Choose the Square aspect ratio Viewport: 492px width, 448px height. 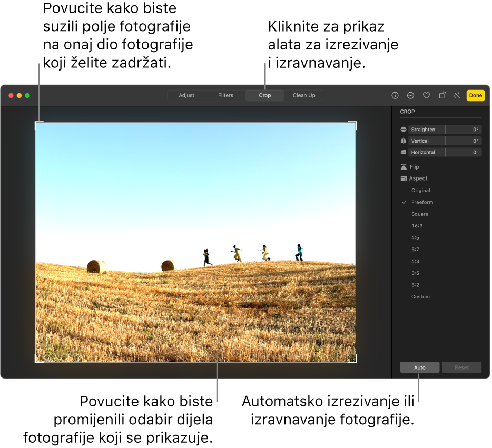pos(419,214)
